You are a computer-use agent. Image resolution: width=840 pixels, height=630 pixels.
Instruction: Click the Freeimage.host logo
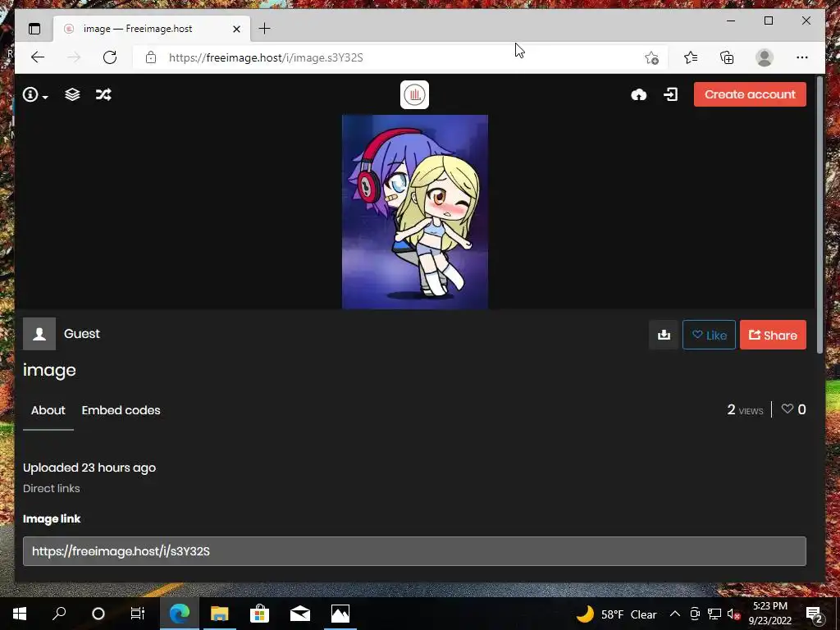coord(414,95)
